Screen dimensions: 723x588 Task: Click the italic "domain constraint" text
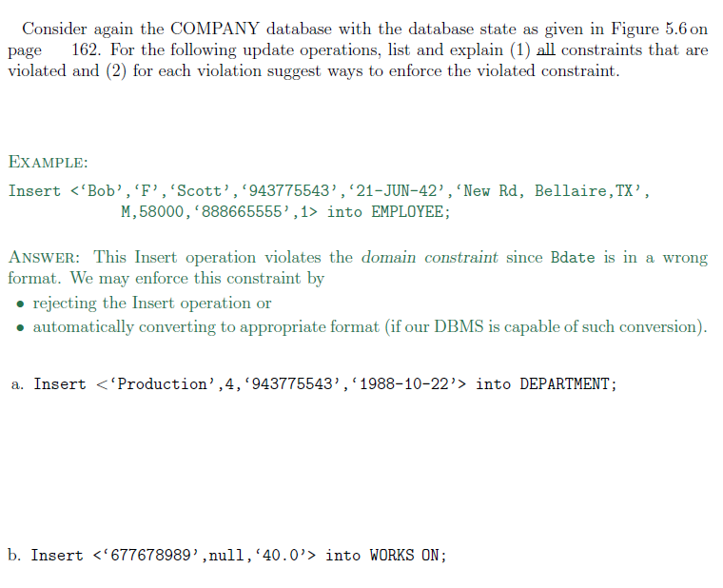click(430, 258)
